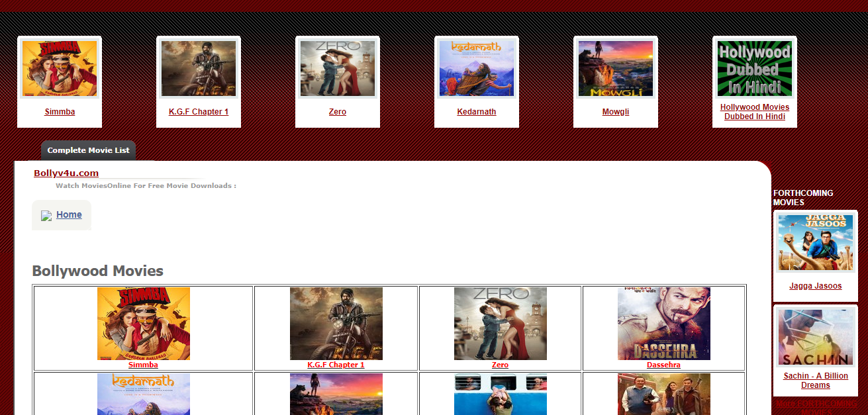Screen dimensions: 868x415
Task: Open the Simmba link in the top featured strip
Action: tap(60, 112)
